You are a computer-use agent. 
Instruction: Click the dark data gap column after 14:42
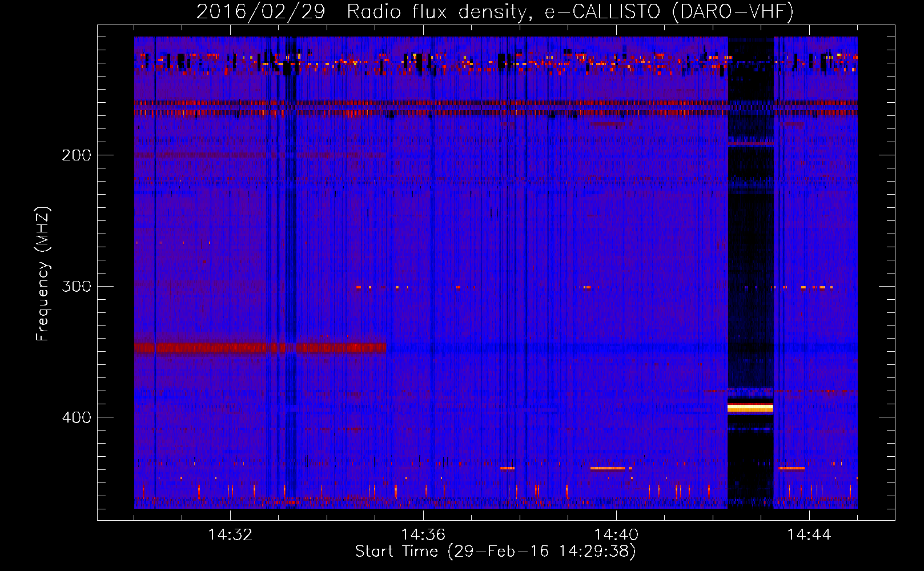(x=750, y=272)
